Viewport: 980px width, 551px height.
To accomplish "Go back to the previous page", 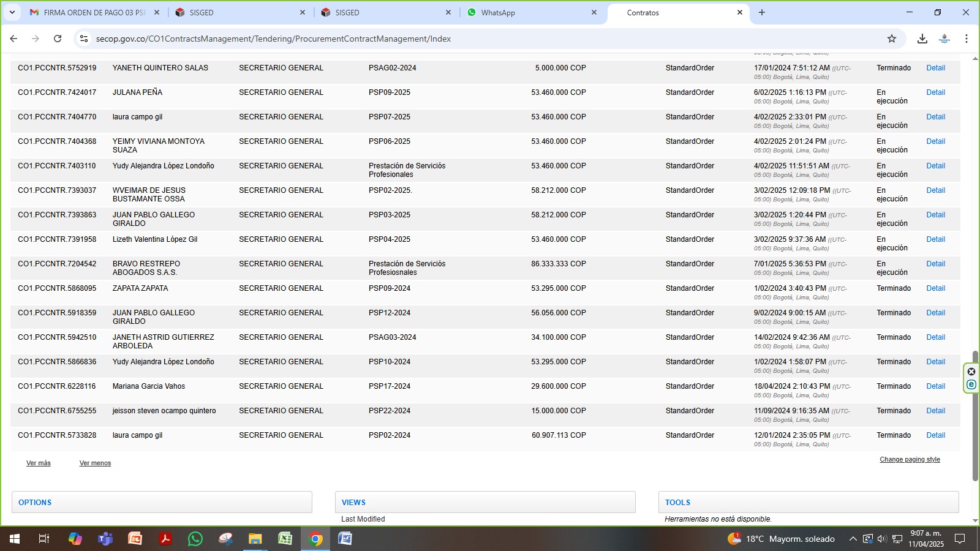I will [x=13, y=39].
